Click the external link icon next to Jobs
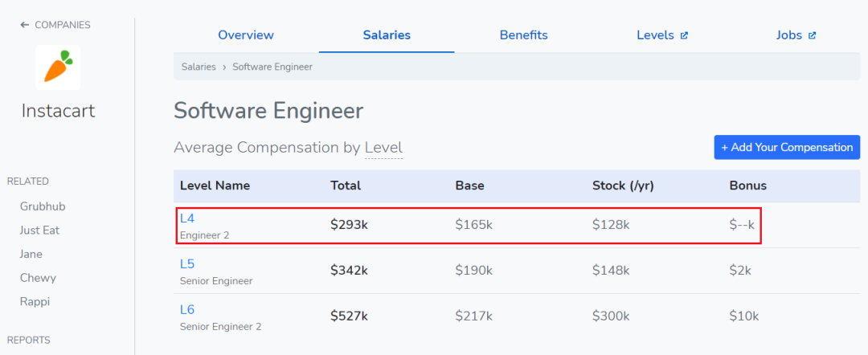Image resolution: width=868 pixels, height=355 pixels. (x=813, y=35)
